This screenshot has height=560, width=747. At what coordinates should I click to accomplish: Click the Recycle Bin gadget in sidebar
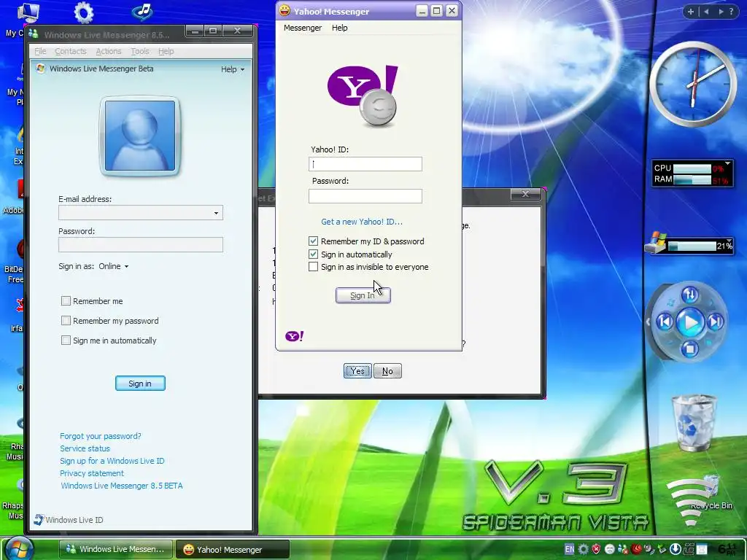click(693, 423)
